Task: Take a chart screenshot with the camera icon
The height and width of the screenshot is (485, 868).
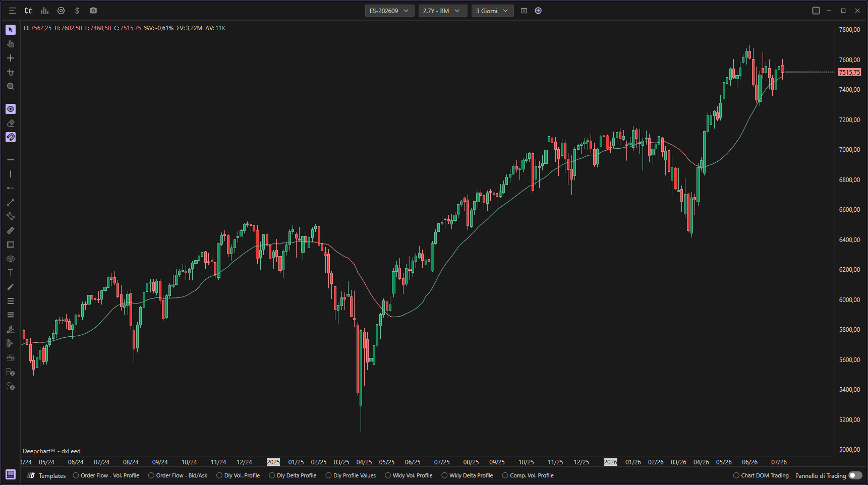Action: pos(93,11)
